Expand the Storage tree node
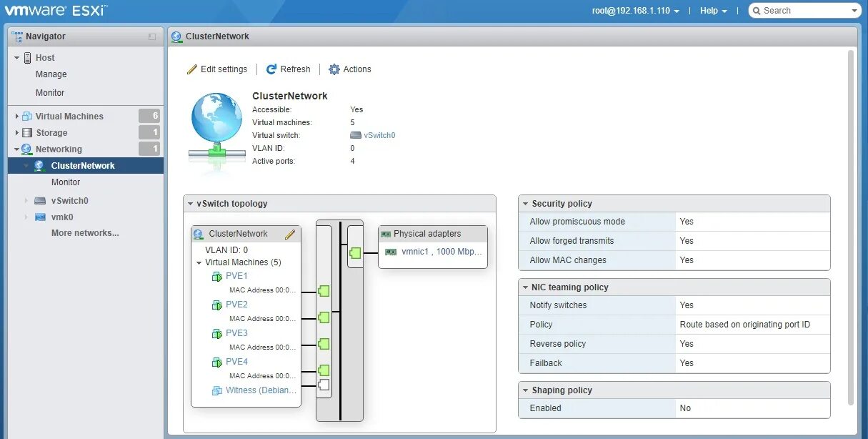The height and width of the screenshot is (439, 868). 16,133
